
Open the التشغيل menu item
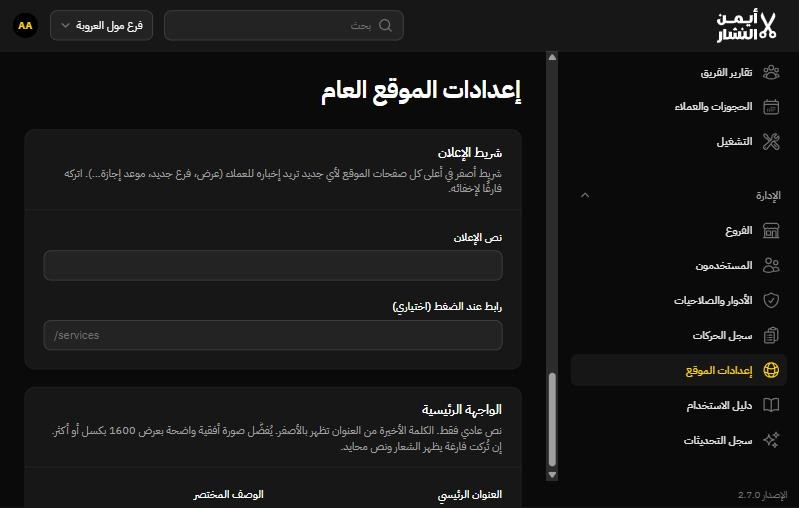coord(679,142)
